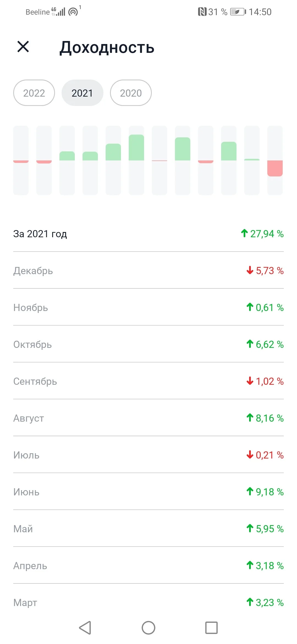Tap the red down arrow in Сентябрь row

click(x=250, y=381)
